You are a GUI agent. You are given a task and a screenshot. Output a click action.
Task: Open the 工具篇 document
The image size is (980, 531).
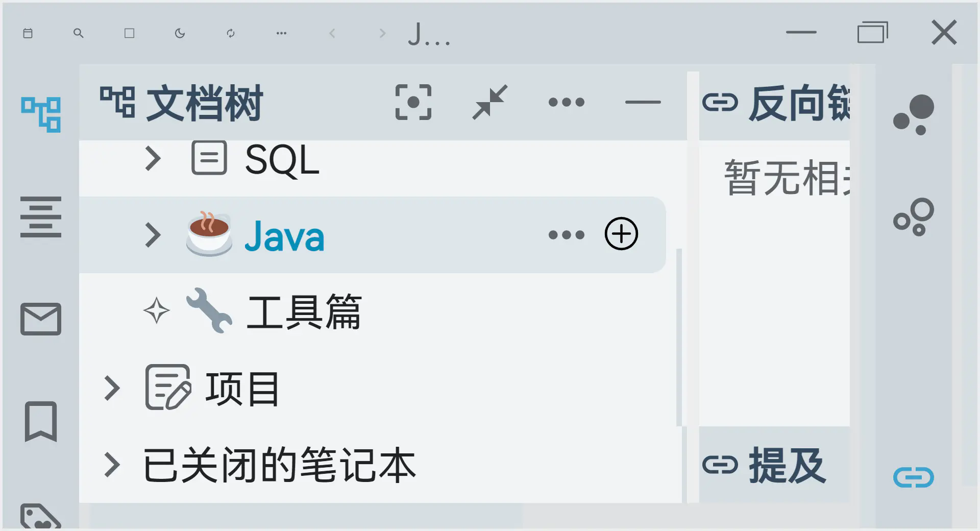(x=304, y=311)
